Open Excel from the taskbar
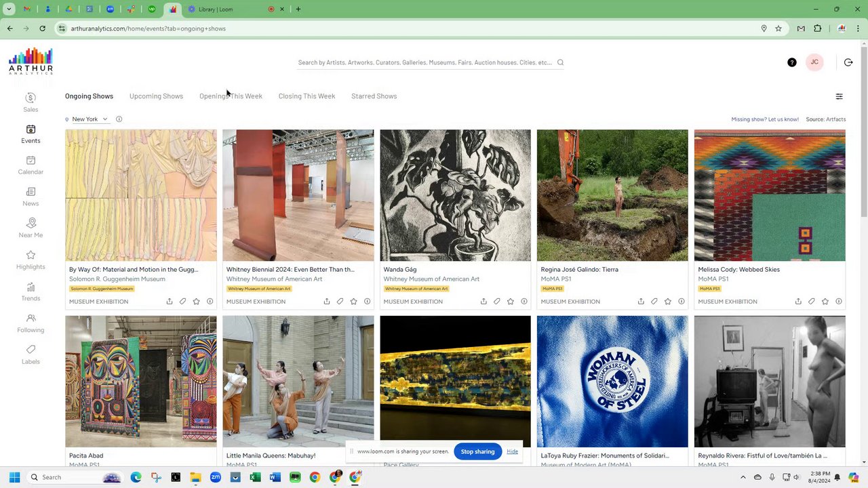The image size is (868, 488). click(x=255, y=477)
